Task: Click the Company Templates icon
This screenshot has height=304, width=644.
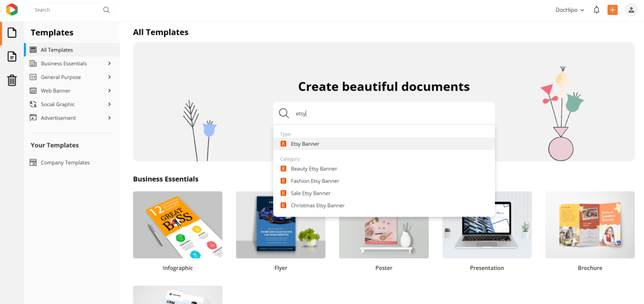Action: pyautogui.click(x=33, y=163)
